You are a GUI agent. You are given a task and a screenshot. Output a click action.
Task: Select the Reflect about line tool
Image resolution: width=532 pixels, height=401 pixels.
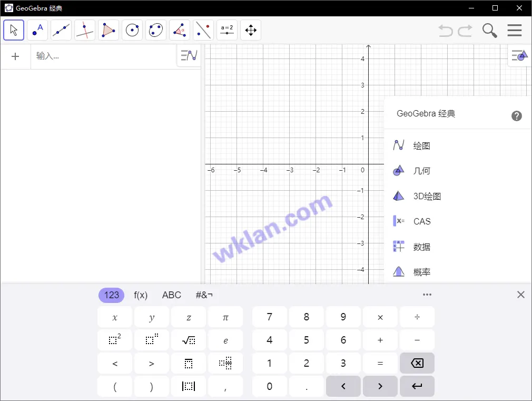(203, 30)
